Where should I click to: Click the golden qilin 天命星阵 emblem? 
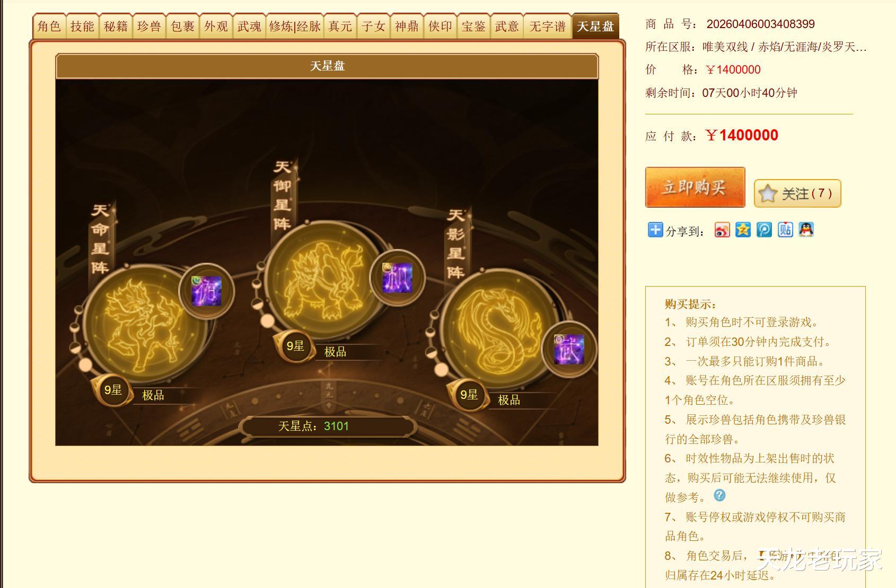tap(142, 325)
